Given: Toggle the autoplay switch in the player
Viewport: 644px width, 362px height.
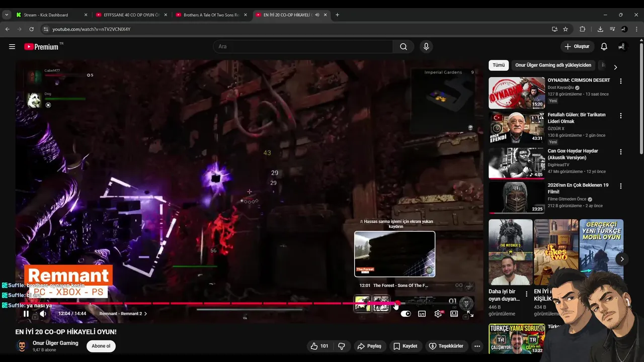Looking at the screenshot, I should point(406,314).
